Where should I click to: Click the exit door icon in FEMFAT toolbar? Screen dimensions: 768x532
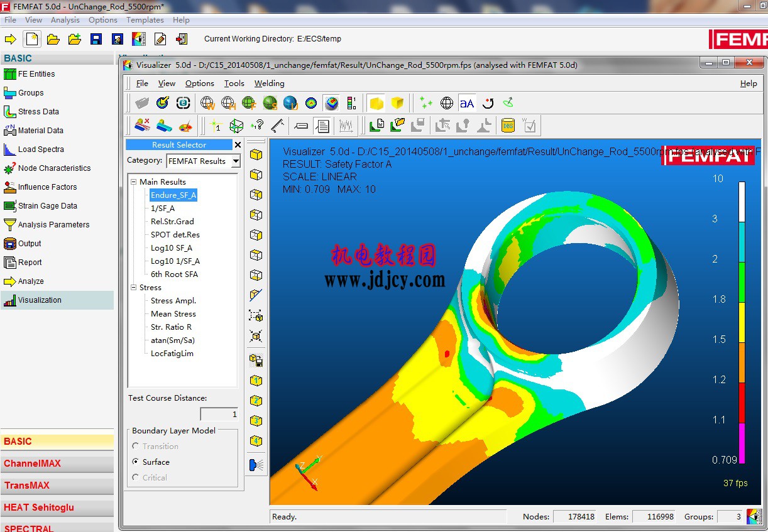[x=182, y=39]
